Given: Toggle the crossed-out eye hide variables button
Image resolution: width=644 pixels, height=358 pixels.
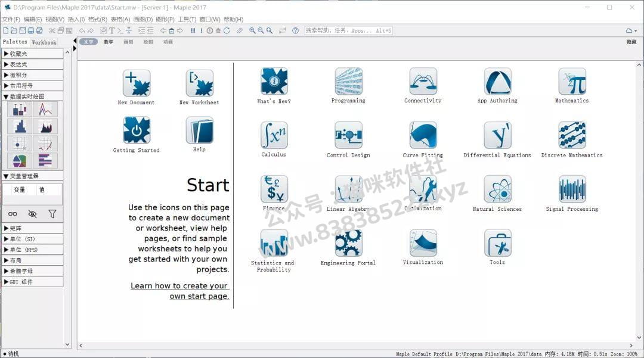Looking at the screenshot, I should (32, 214).
